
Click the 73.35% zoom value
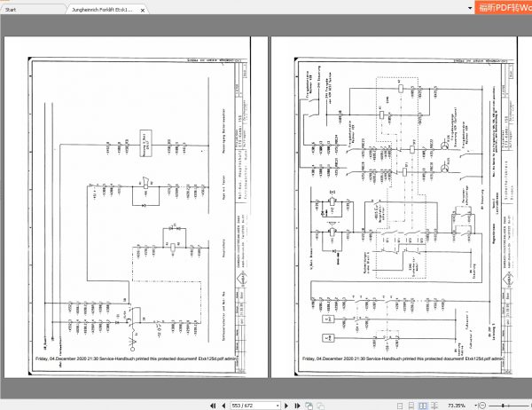point(457,406)
